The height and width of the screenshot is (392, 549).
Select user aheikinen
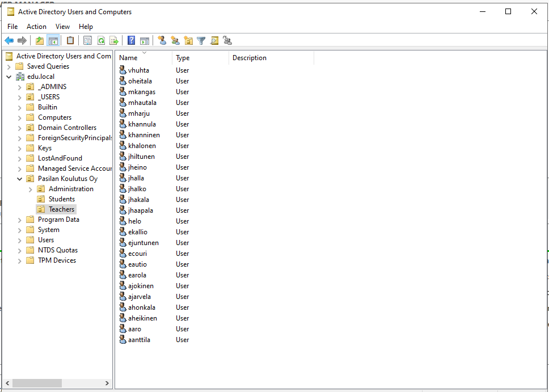click(x=142, y=318)
